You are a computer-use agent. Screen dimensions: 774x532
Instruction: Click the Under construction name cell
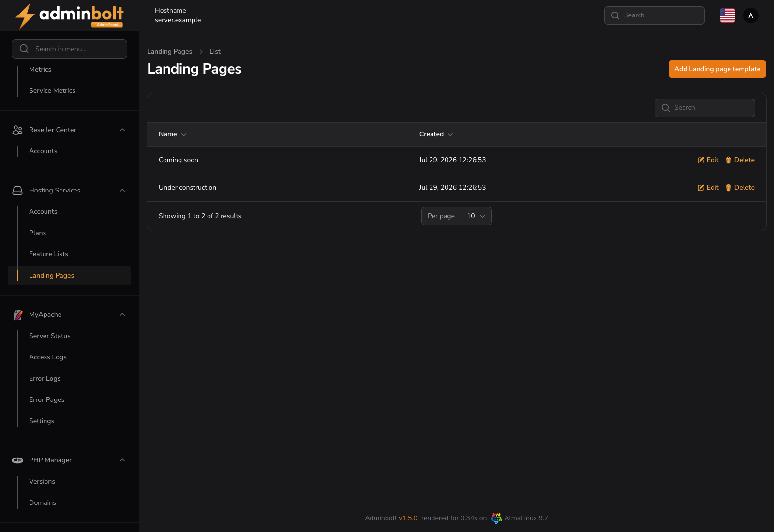click(187, 188)
